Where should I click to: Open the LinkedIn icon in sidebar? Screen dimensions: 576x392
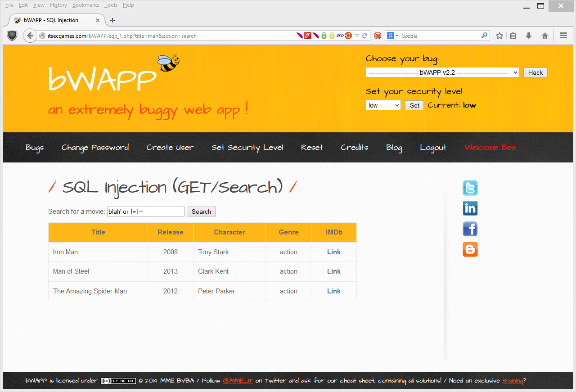(470, 208)
